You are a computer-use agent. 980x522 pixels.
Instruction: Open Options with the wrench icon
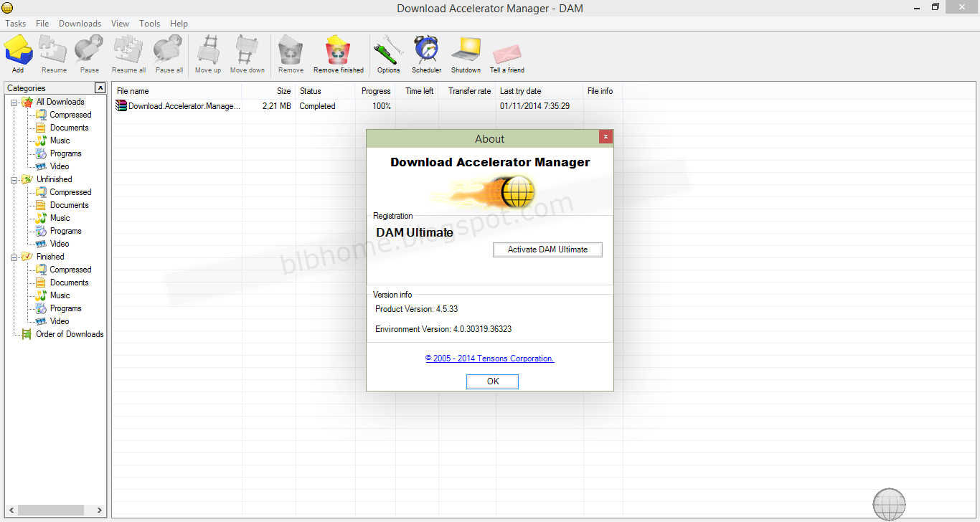[x=388, y=50]
